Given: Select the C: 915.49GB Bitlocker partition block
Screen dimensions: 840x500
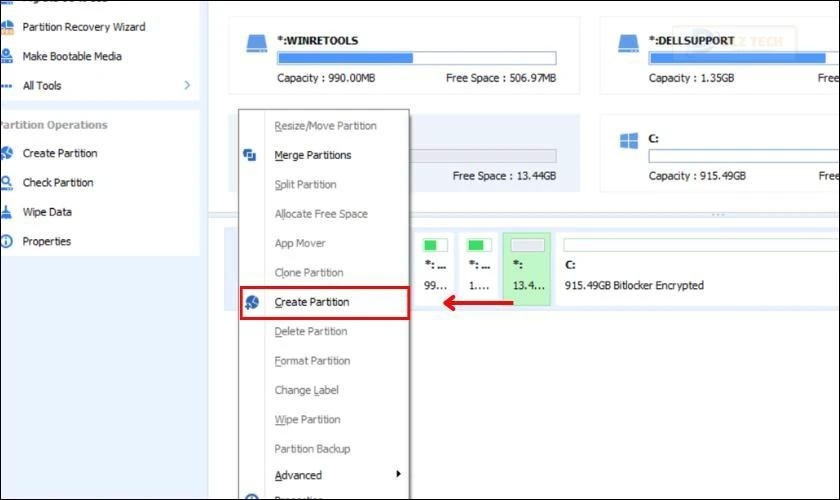Looking at the screenshot, I should 698,269.
